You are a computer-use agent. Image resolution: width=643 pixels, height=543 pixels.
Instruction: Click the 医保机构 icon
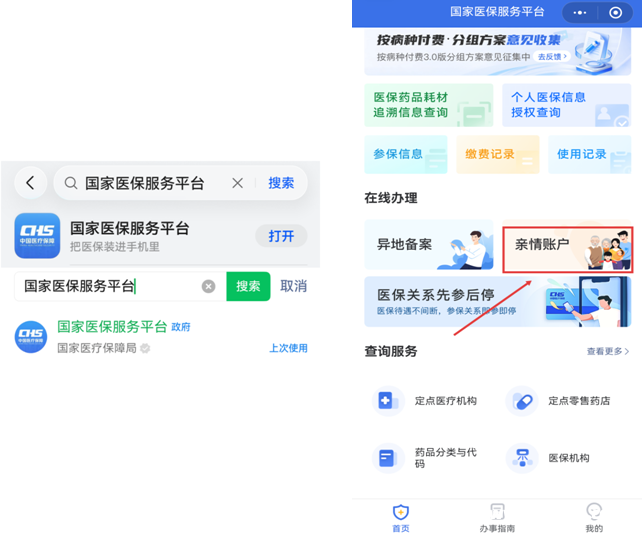(x=522, y=458)
